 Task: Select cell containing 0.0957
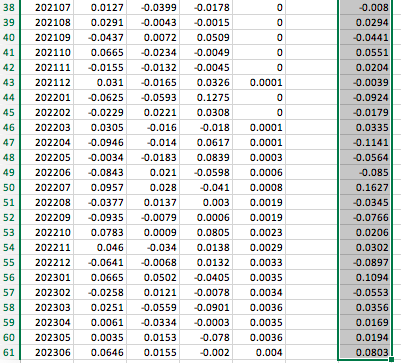click(x=100, y=187)
